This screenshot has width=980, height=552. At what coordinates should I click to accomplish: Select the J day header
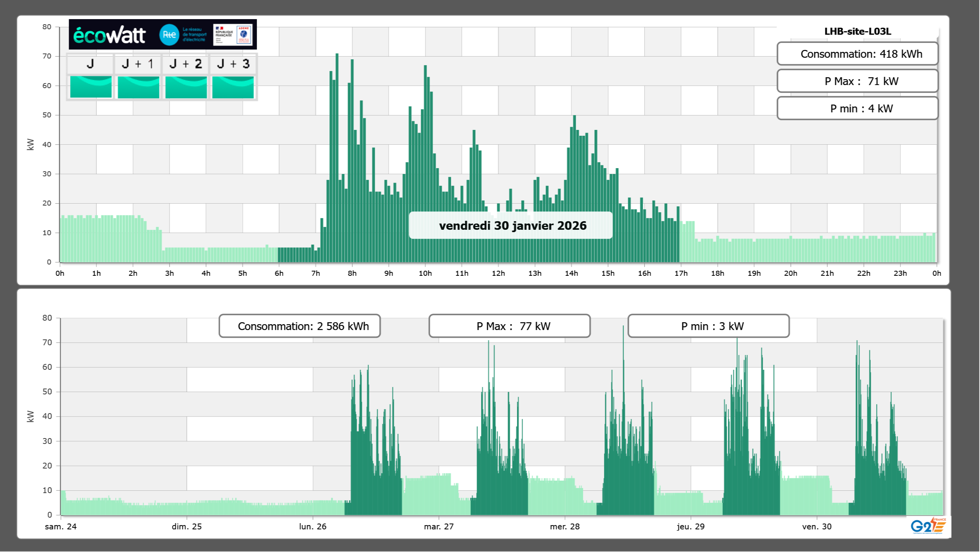(90, 64)
